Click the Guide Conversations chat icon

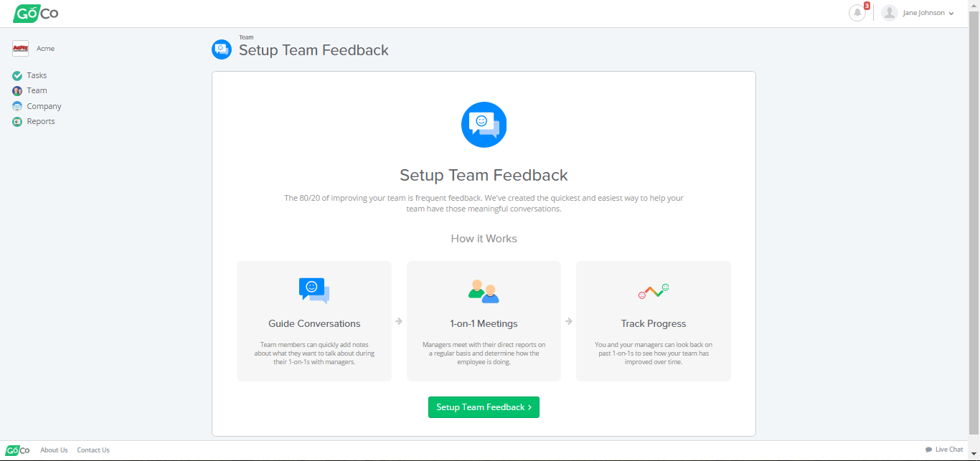point(314,290)
